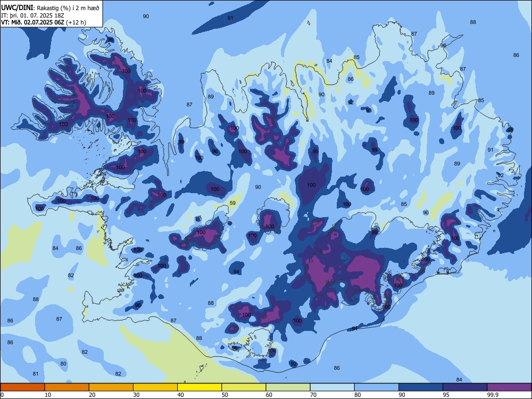
Task: Pick the amber 20–30 legend swatch
Action: coord(111,387)
